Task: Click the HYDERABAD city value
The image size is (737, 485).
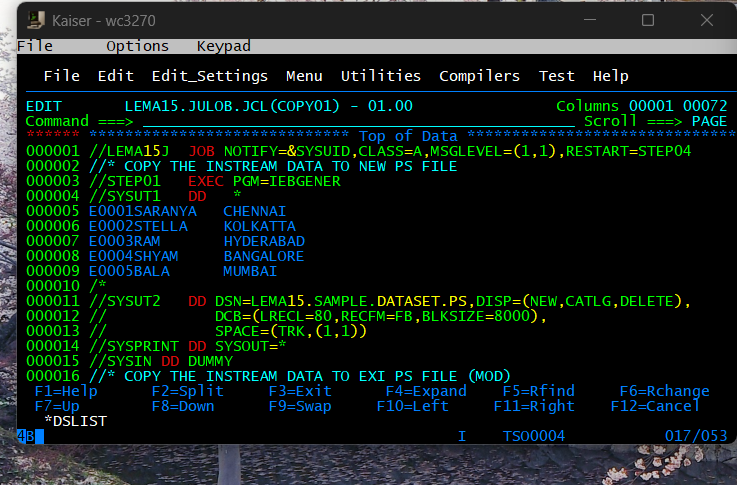Action: [264, 242]
